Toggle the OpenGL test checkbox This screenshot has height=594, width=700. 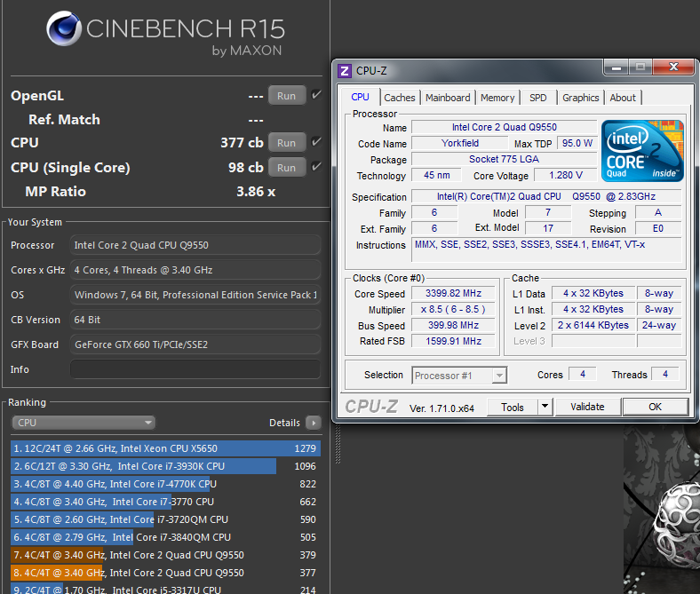tap(316, 95)
